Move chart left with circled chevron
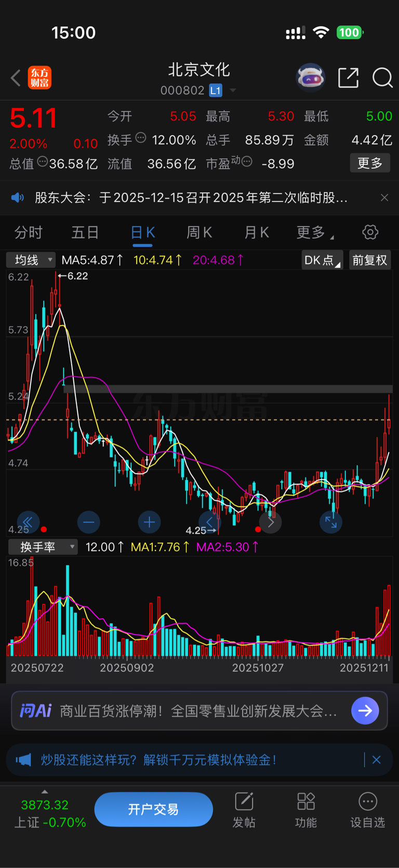Screen dimensions: 399x868 [210, 522]
